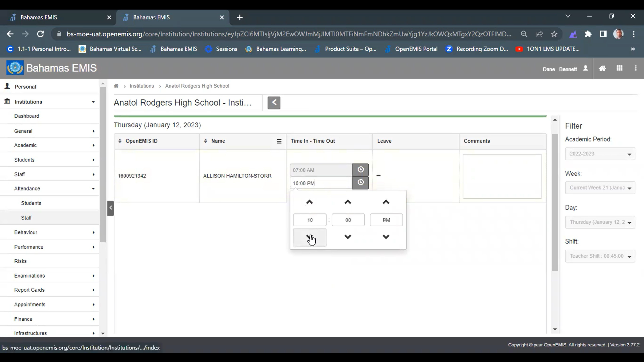Open the Name column menu icon

[279, 141]
